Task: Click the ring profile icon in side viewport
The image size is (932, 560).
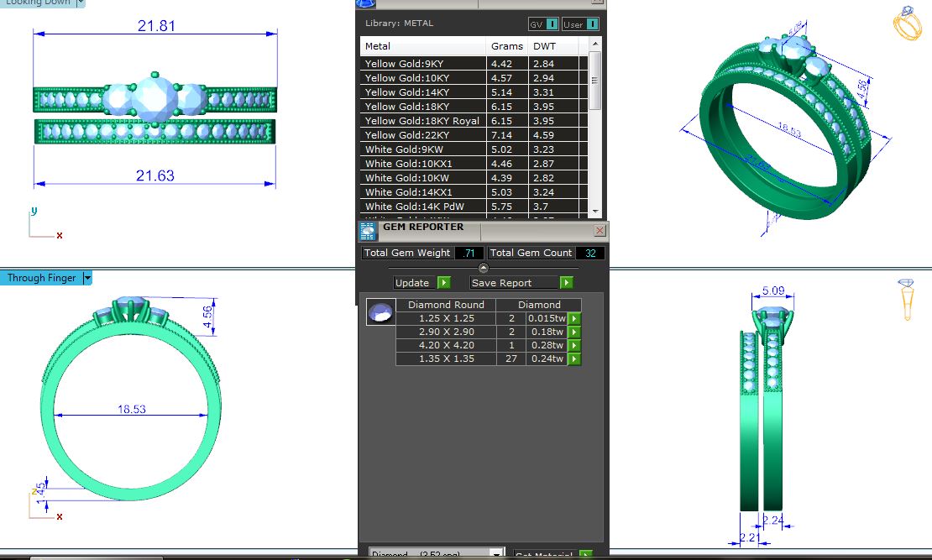Action: tap(907, 299)
